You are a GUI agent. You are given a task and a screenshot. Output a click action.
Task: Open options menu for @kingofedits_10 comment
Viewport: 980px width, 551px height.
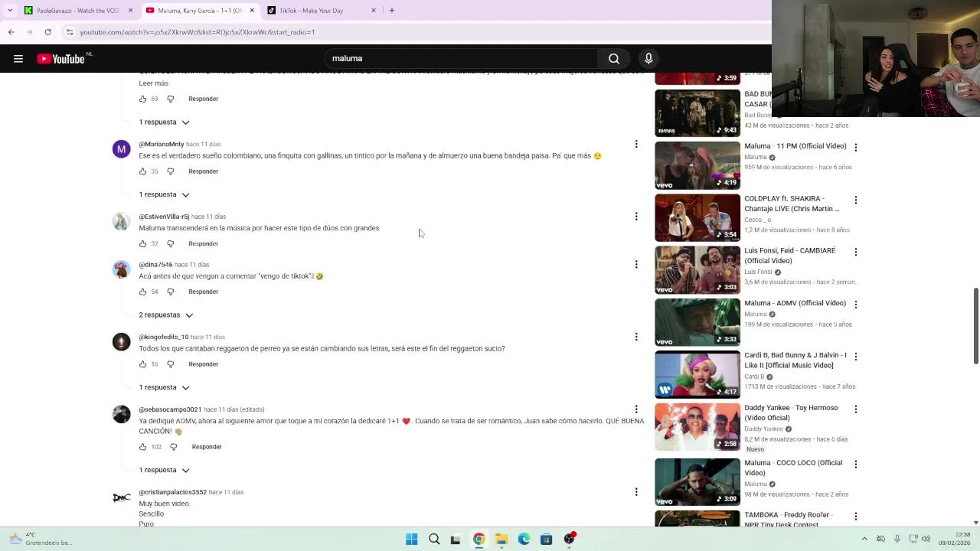click(x=635, y=337)
